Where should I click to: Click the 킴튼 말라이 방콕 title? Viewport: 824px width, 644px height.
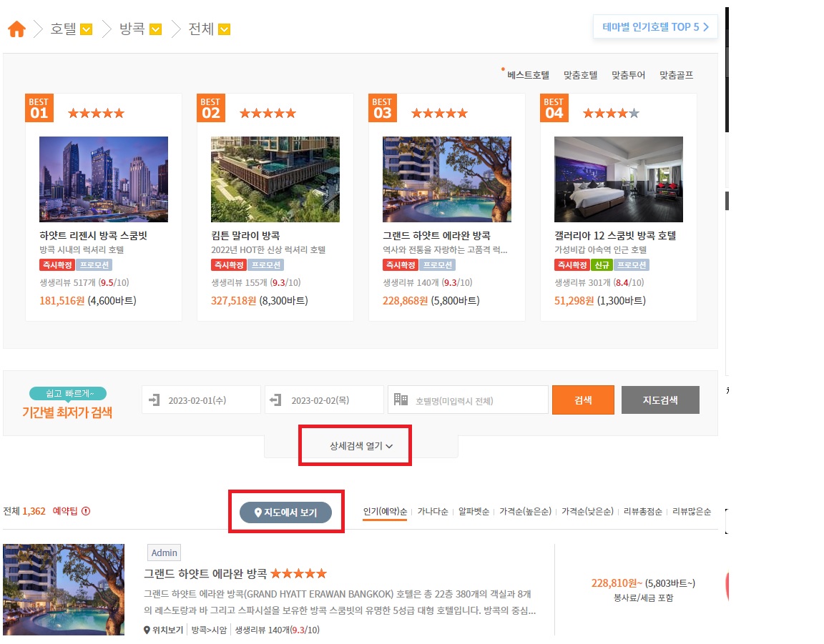click(245, 235)
